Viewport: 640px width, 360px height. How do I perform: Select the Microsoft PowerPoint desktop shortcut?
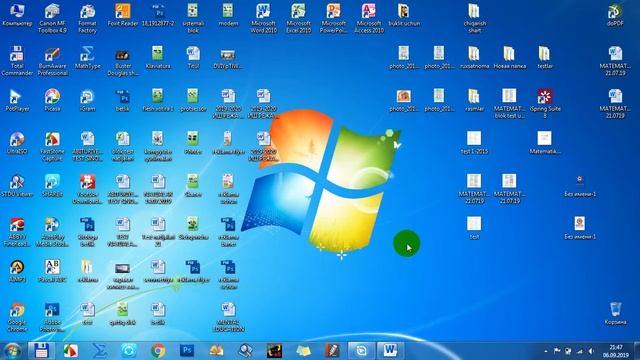[333, 18]
